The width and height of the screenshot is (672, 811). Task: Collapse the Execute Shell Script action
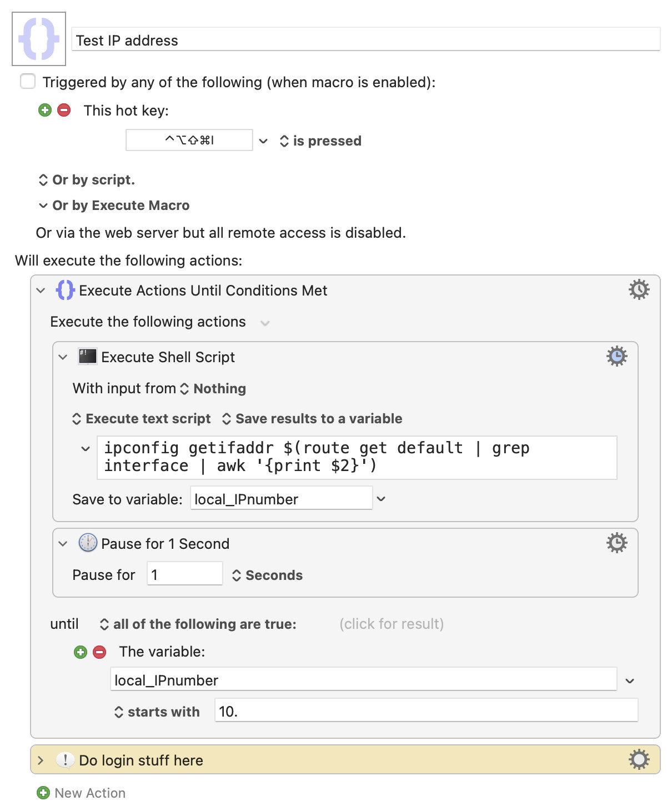[63, 357]
